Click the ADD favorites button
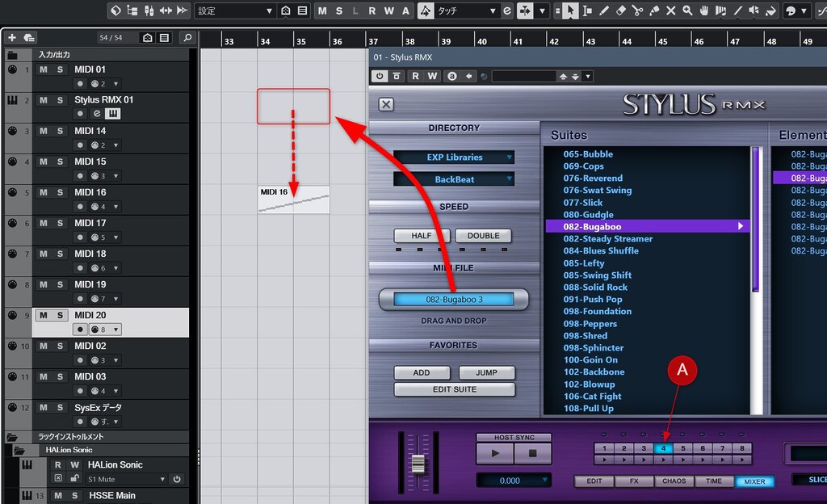 coord(422,372)
